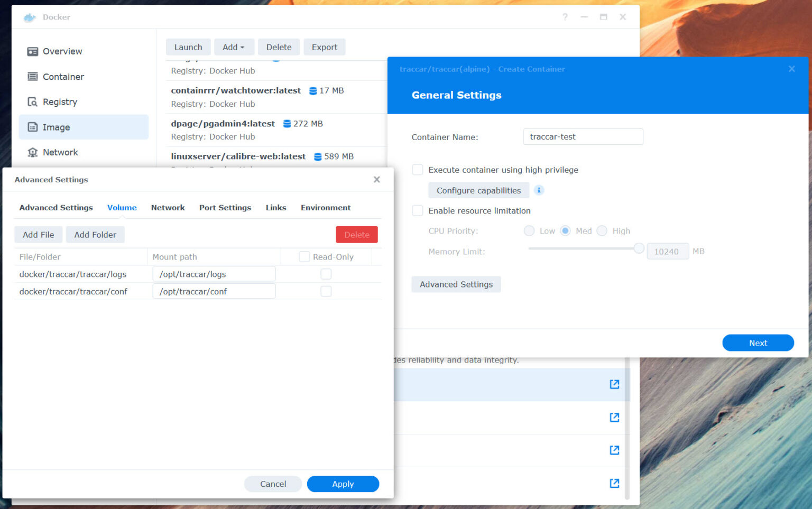
Task: Click Next to continue container creation
Action: point(758,343)
